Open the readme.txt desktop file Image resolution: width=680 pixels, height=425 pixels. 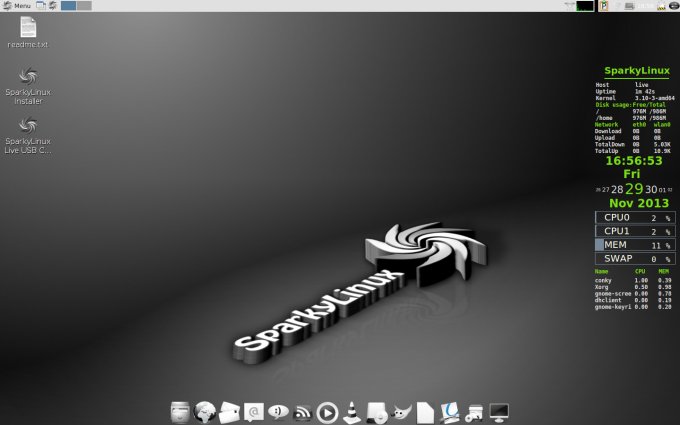(x=28, y=33)
